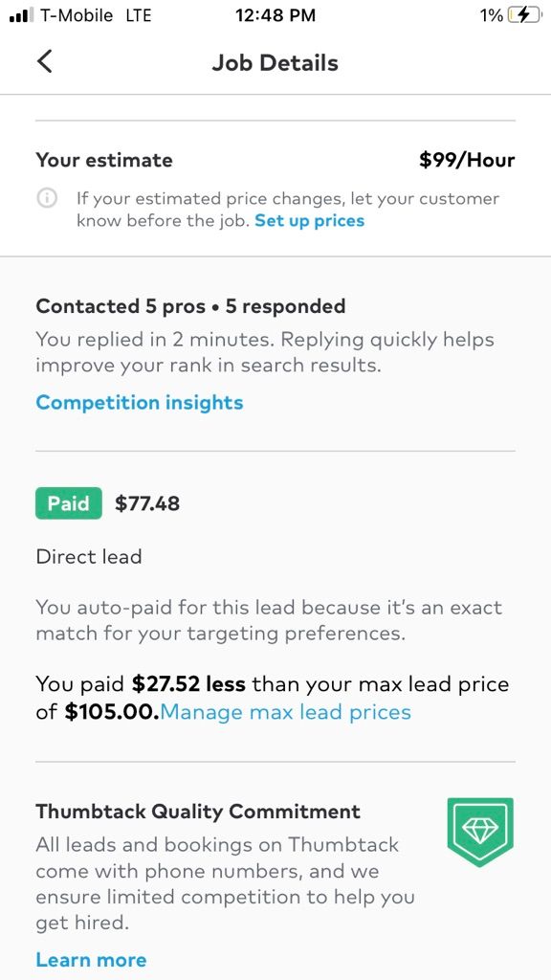Tap the $105.00 max lead price text
Screen dimensions: 551x980
pyautogui.click(x=112, y=712)
